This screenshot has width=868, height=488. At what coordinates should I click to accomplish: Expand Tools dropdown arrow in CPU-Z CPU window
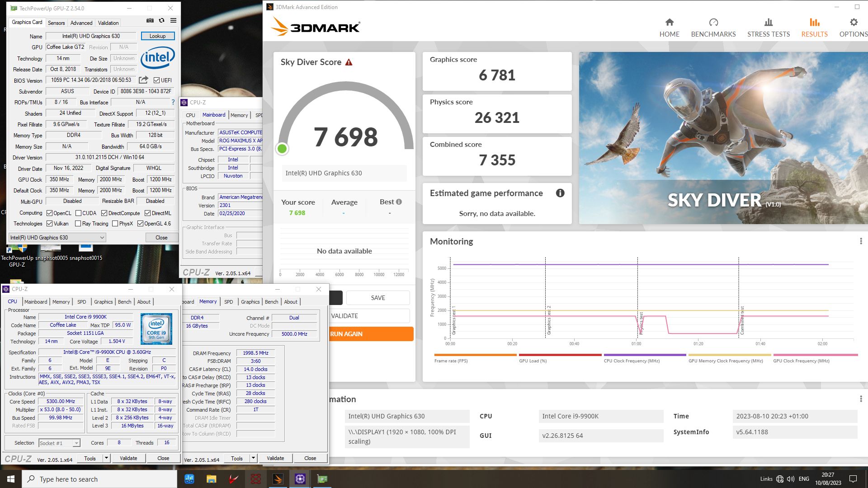pyautogui.click(x=106, y=458)
